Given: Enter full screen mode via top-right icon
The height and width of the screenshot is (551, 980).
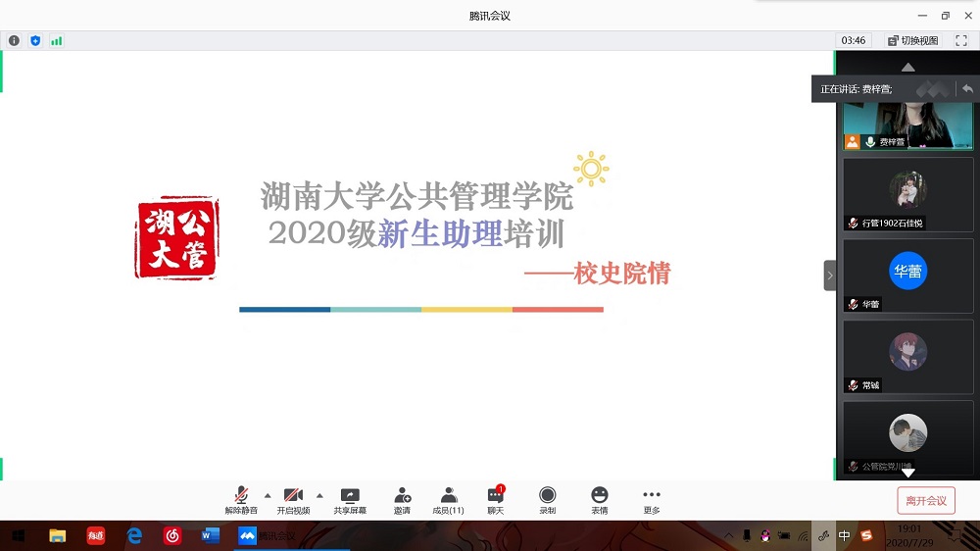Looking at the screenshot, I should click(x=961, y=40).
